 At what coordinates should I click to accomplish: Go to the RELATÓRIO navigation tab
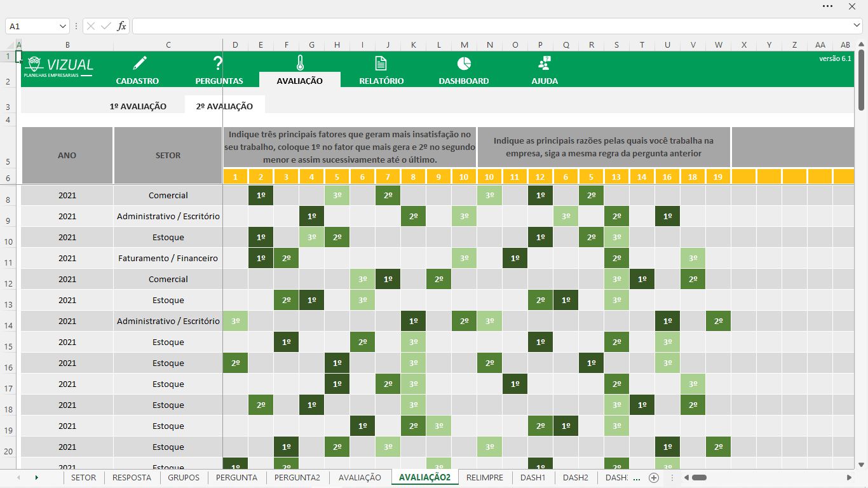(381, 81)
